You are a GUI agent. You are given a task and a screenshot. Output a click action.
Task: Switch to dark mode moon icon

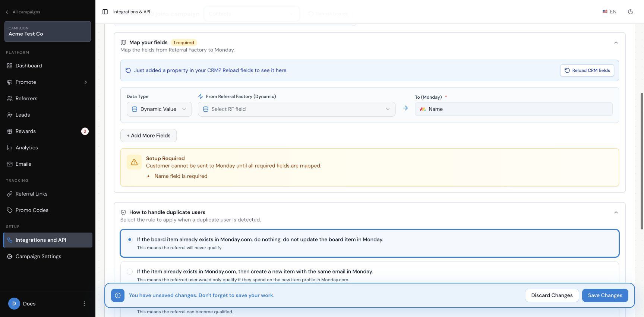[631, 12]
